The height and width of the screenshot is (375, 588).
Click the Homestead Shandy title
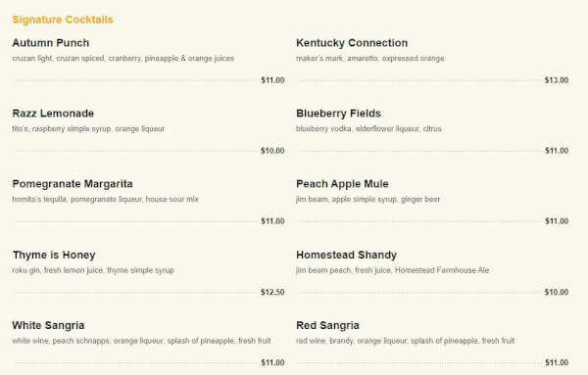click(346, 255)
